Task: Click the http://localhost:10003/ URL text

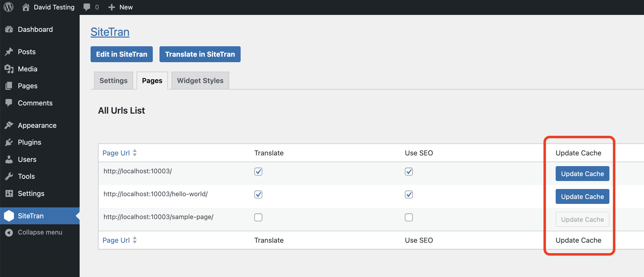Action: tap(138, 171)
